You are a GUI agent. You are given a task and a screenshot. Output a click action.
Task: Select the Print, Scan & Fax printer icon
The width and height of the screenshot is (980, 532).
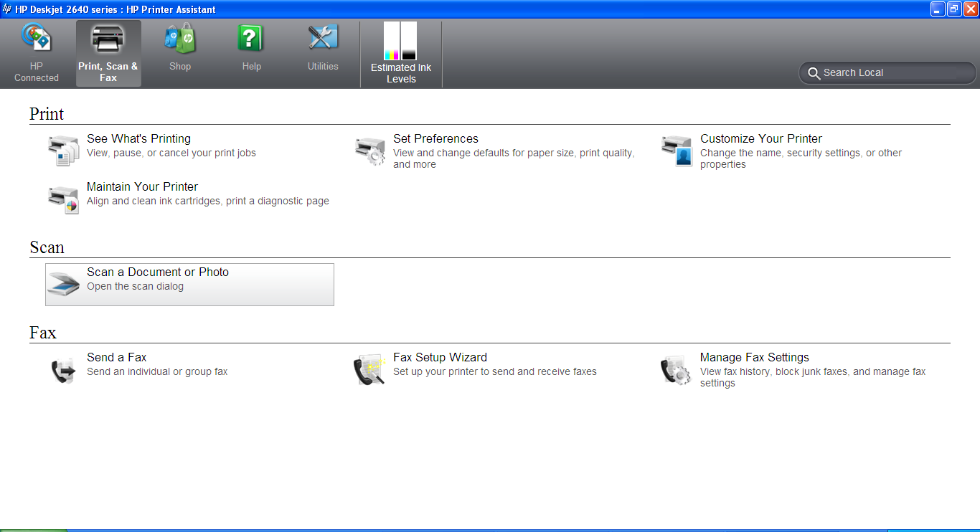[x=108, y=39]
